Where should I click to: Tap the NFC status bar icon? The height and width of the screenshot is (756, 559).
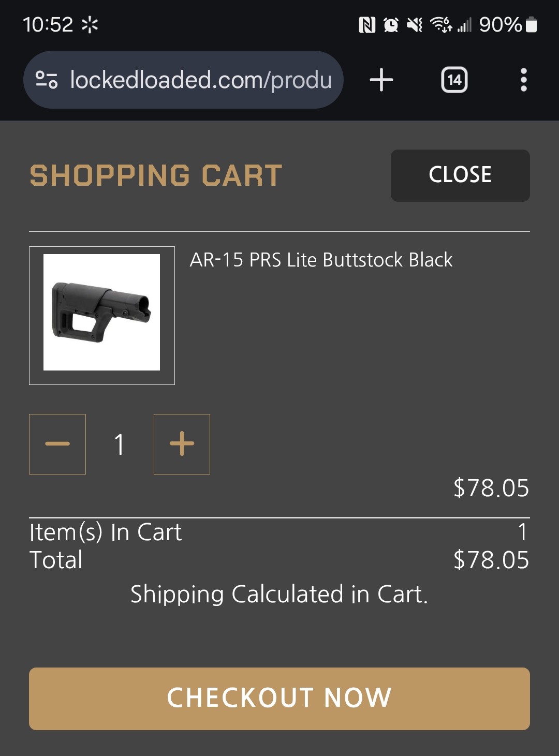pyautogui.click(x=367, y=25)
